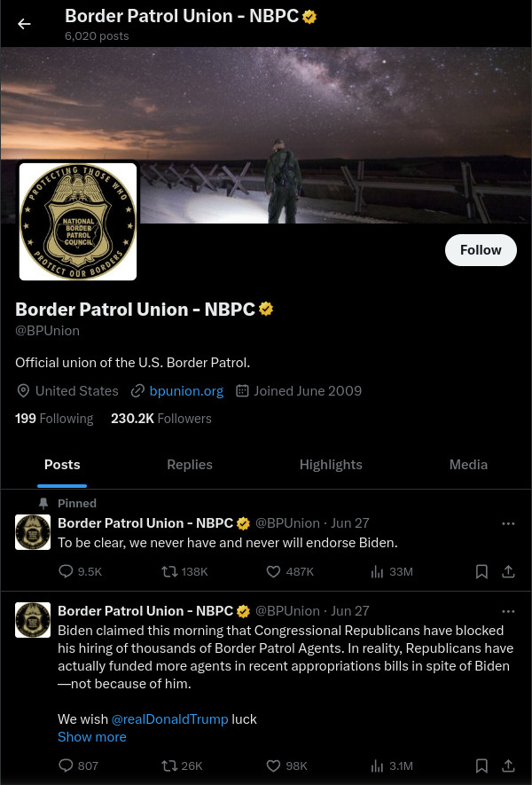Open more options menu on second post

(x=508, y=611)
